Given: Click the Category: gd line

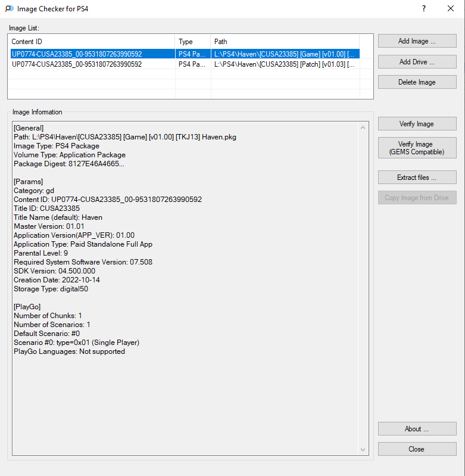Looking at the screenshot, I should (x=34, y=191).
